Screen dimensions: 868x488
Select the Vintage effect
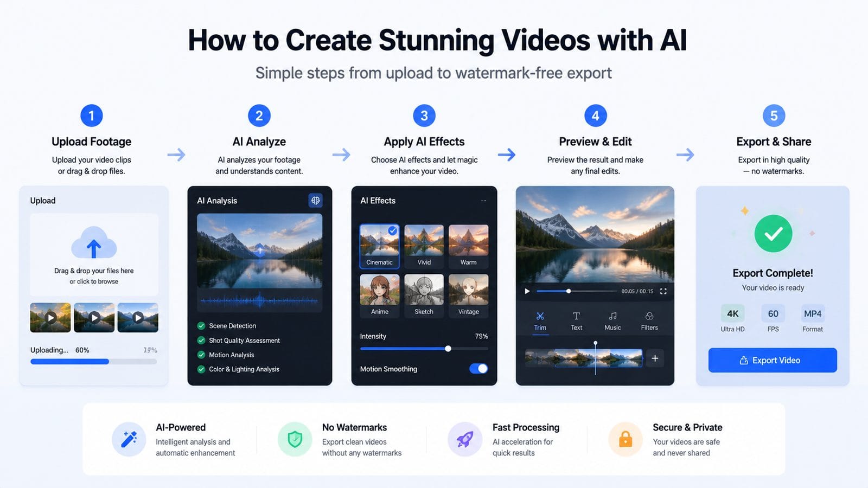tap(469, 296)
